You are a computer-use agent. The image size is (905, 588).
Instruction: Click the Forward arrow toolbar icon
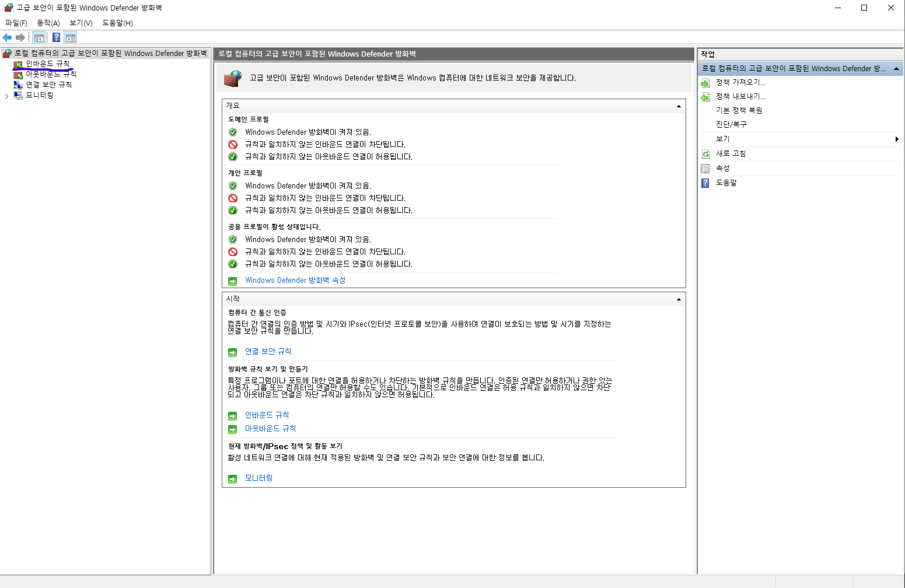[x=20, y=38]
